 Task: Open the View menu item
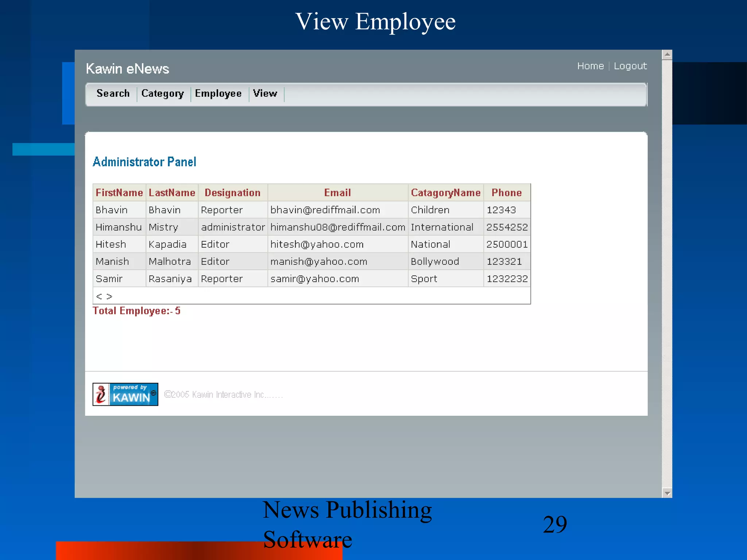point(265,93)
